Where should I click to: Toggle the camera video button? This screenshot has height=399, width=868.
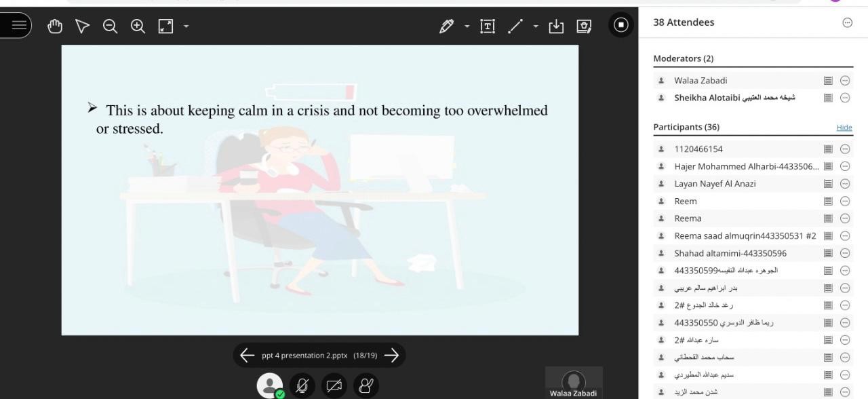click(x=334, y=385)
